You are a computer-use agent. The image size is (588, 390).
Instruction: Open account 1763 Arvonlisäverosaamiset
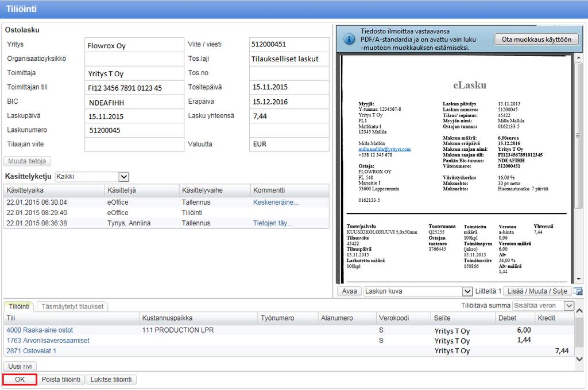(x=48, y=341)
